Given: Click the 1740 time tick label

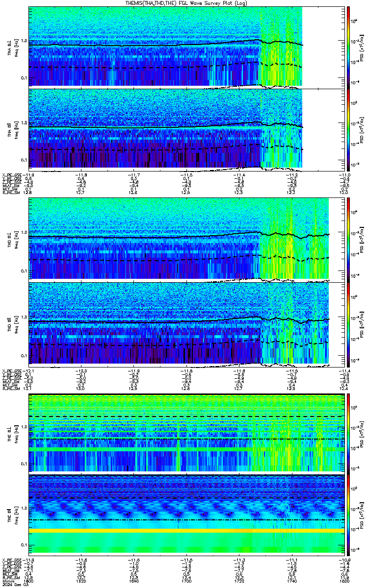Looking at the screenshot, I should (x=291, y=582).
